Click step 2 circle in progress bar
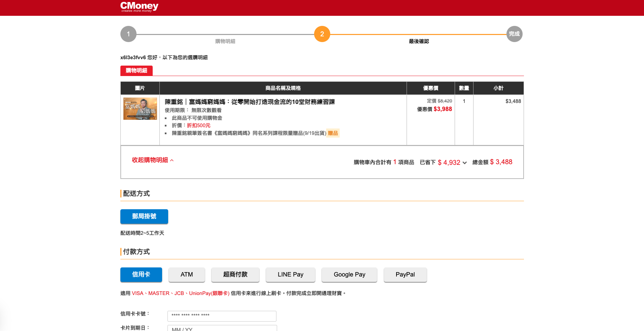644x331 pixels. (322, 34)
